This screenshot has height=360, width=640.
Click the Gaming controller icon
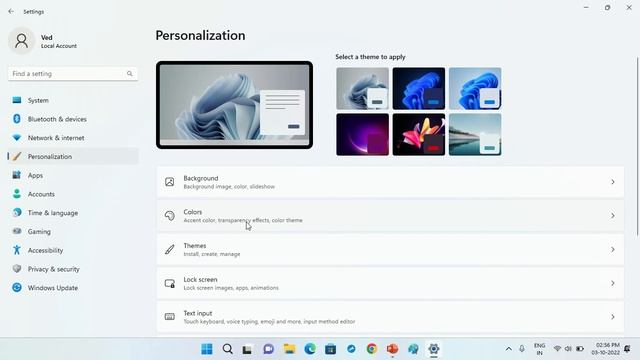click(17, 231)
